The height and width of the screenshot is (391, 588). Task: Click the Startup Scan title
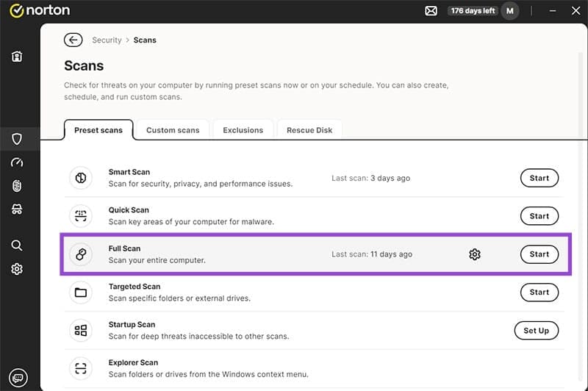[132, 325]
